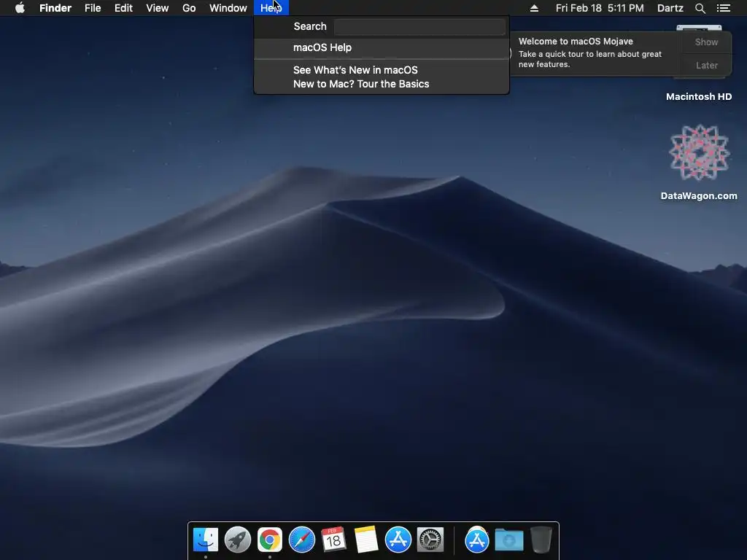Open the Downloads folder stack in the Dock
The height and width of the screenshot is (560, 747).
pos(508,540)
